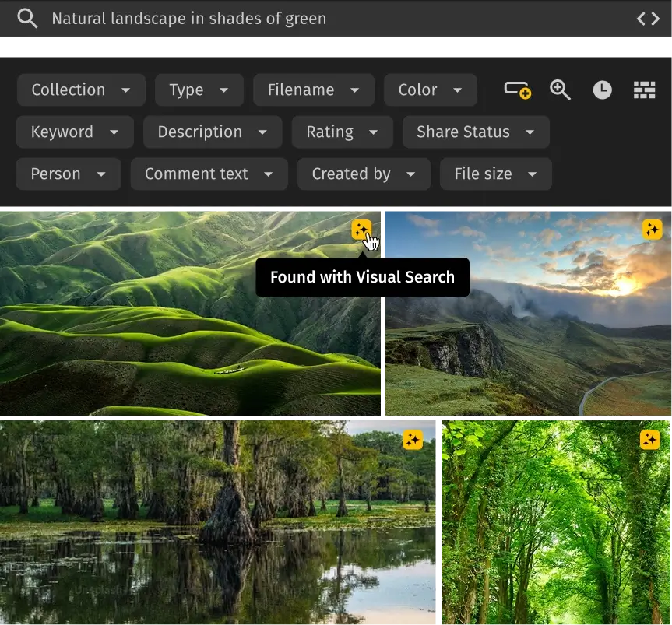
Task: Open the Color filter dropdown
Action: pos(430,90)
